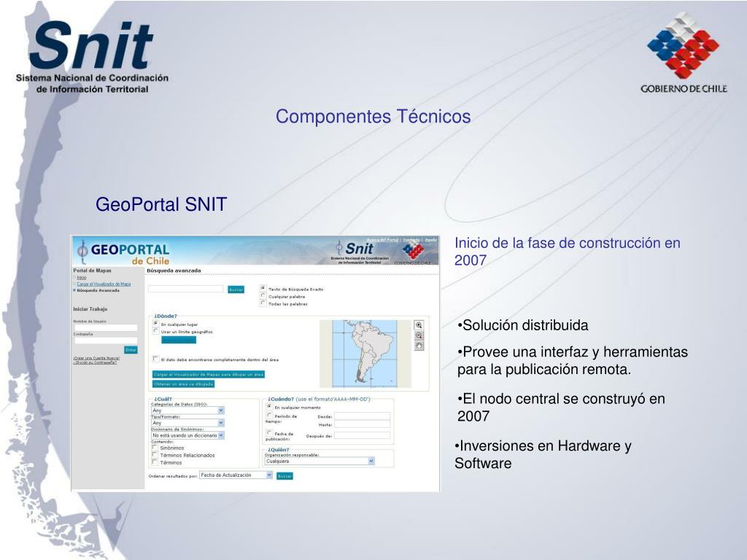Click the Gobierno de Chile slide logo
The width and height of the screenshot is (747, 560).
684,53
